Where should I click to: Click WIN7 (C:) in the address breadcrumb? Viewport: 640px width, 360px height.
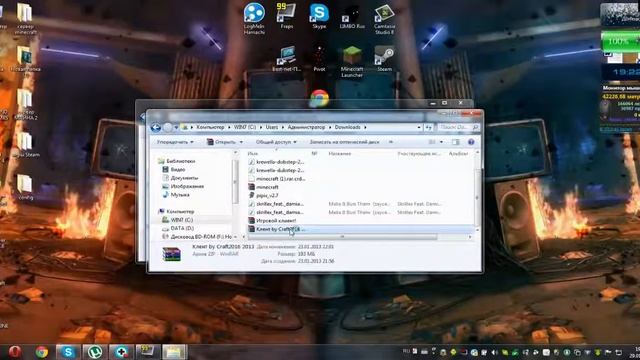[x=245, y=127]
